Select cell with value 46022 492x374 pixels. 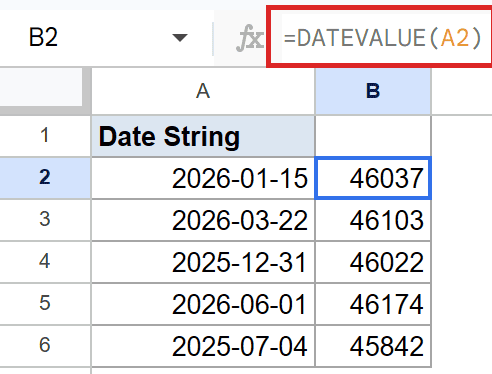click(373, 262)
